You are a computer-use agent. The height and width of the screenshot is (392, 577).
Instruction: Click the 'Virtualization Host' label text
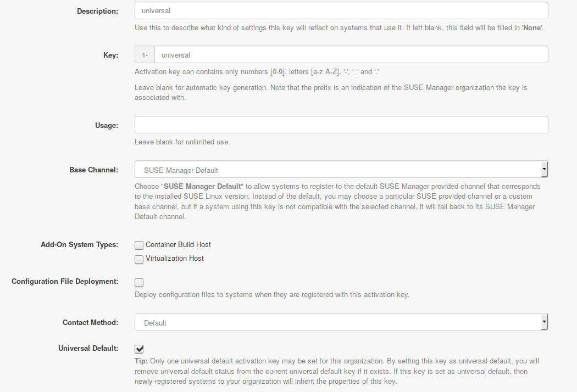tap(175, 259)
